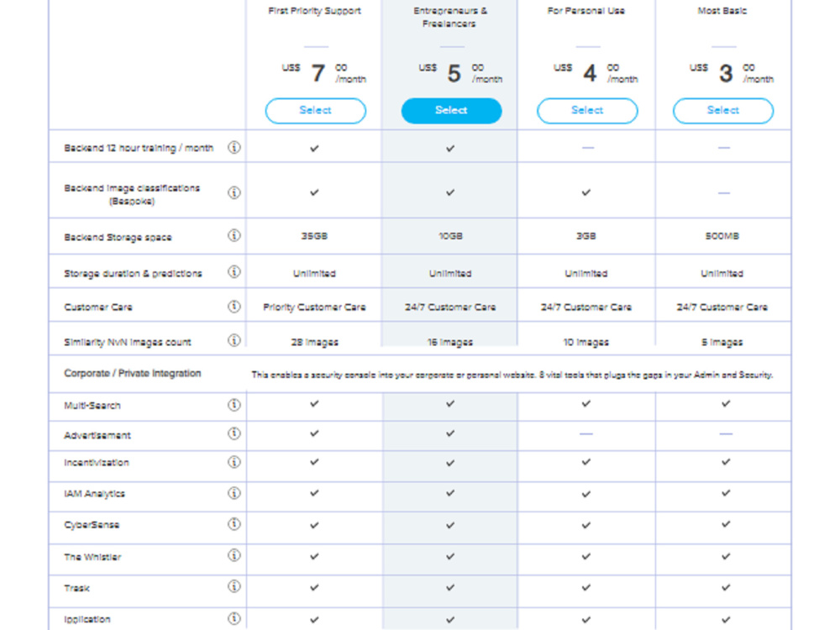Viewport: 840px width, 630px height.
Task: Open the Ipplication info icon
Action: coord(234,619)
